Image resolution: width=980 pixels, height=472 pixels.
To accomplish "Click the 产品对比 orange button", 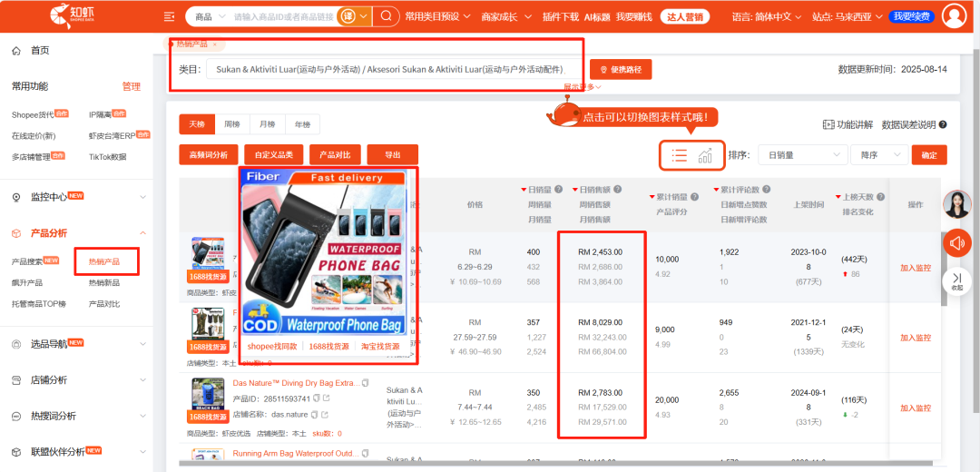I will pyautogui.click(x=335, y=154).
